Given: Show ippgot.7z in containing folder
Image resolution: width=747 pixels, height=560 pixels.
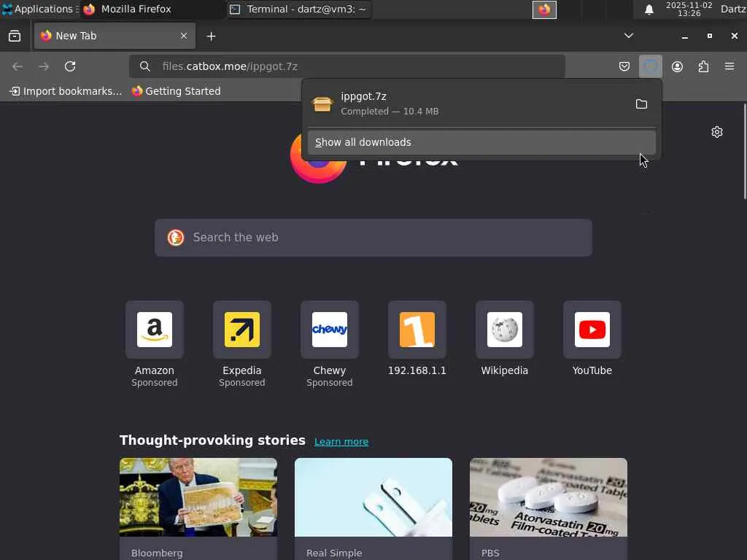Looking at the screenshot, I should [641, 104].
